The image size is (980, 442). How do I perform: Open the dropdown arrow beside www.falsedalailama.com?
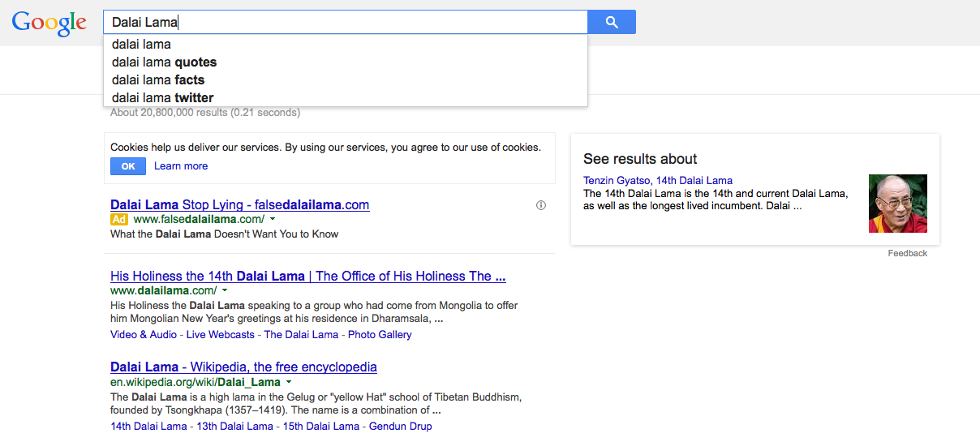coord(273,219)
